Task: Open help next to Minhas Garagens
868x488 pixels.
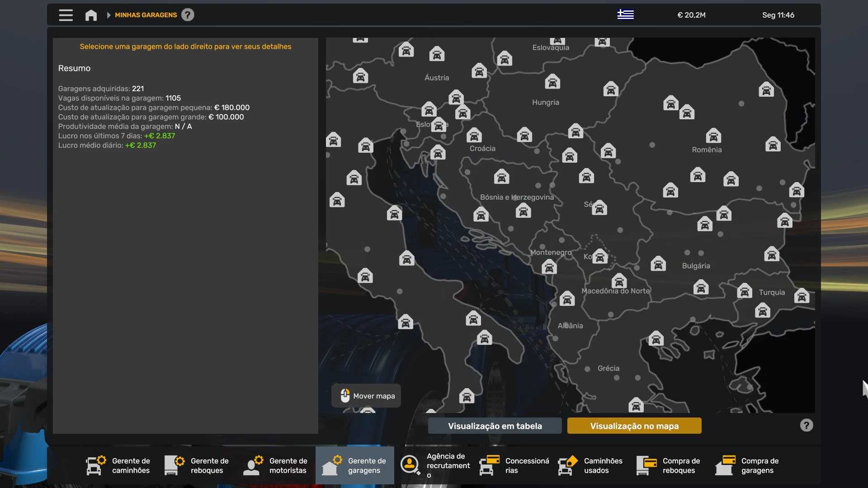Action: coord(188,15)
